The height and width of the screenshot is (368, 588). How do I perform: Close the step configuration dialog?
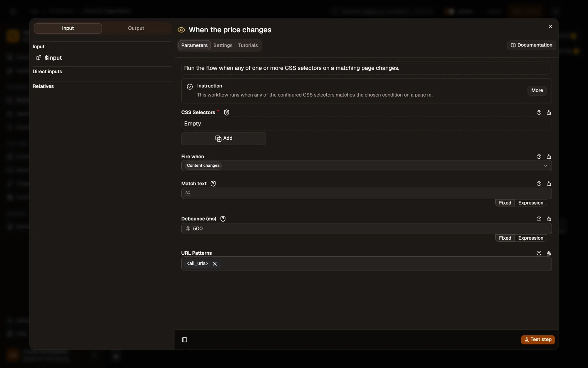click(550, 26)
